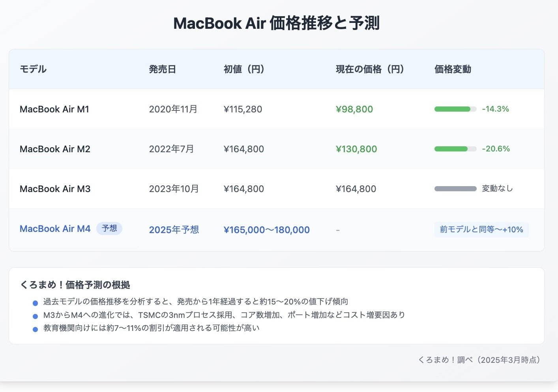Click the 初値（円）column header
The width and height of the screenshot is (558, 392).
coord(243,69)
